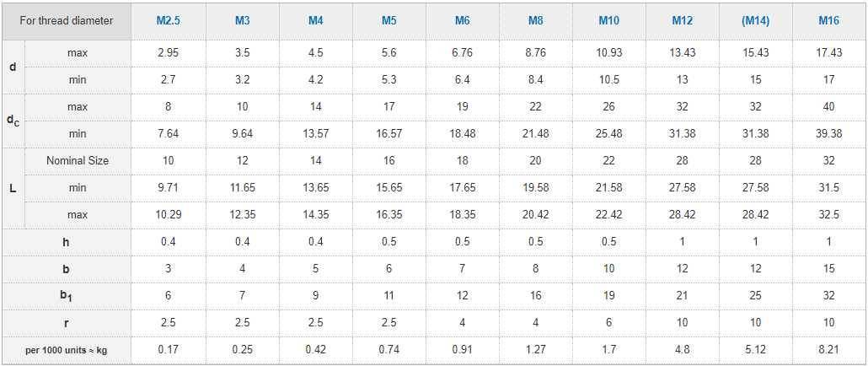The width and height of the screenshot is (868, 366).
Task: Click the 10.29 L max cell
Action: [169, 215]
